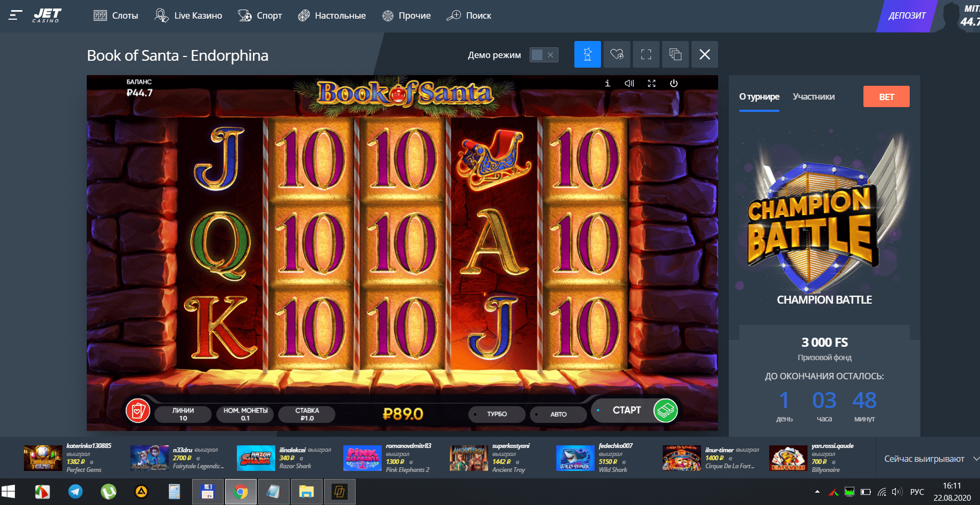This screenshot has height=505, width=980.
Task: Mute the slot game sound
Action: [x=629, y=83]
